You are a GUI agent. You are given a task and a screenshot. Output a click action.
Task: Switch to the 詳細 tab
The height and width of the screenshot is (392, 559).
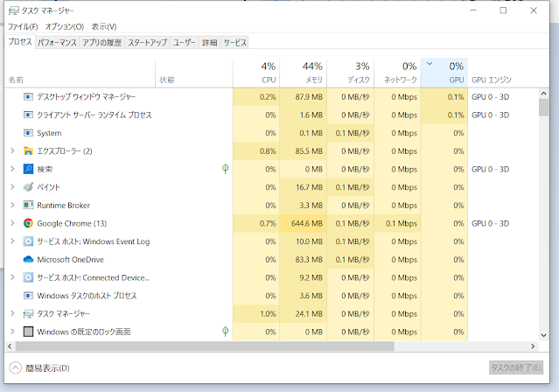point(210,43)
